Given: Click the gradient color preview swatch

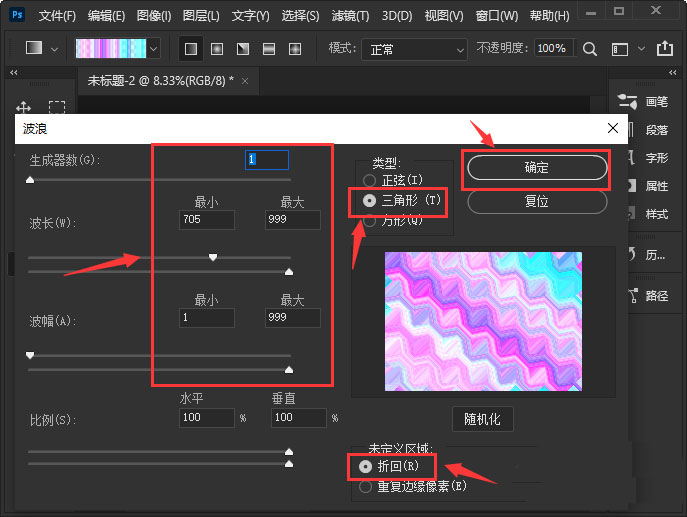Looking at the screenshot, I should pos(111,49).
